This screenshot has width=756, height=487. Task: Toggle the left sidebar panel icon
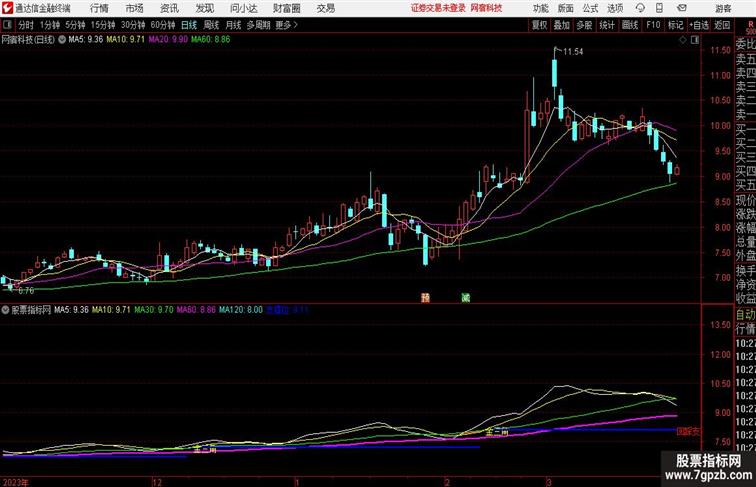click(7, 25)
